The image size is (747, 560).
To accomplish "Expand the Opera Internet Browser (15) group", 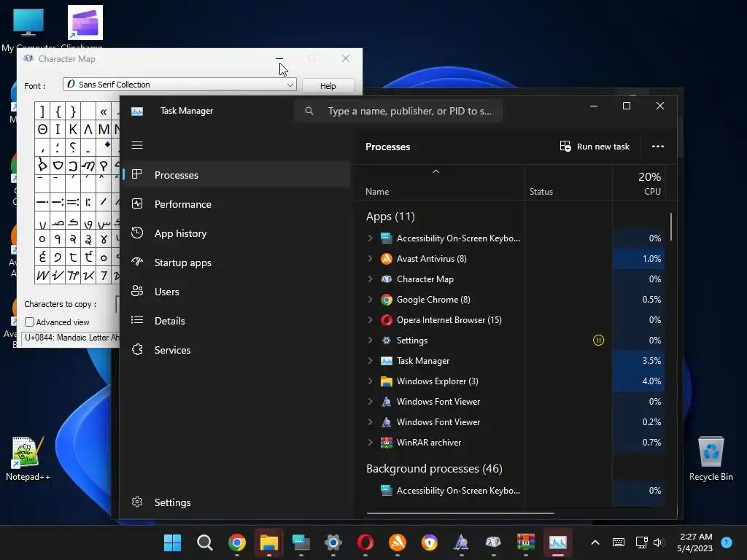I will tap(370, 320).
